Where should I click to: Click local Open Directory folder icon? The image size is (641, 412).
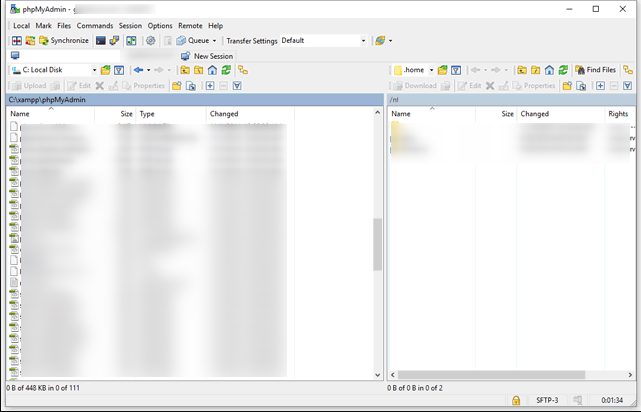105,70
